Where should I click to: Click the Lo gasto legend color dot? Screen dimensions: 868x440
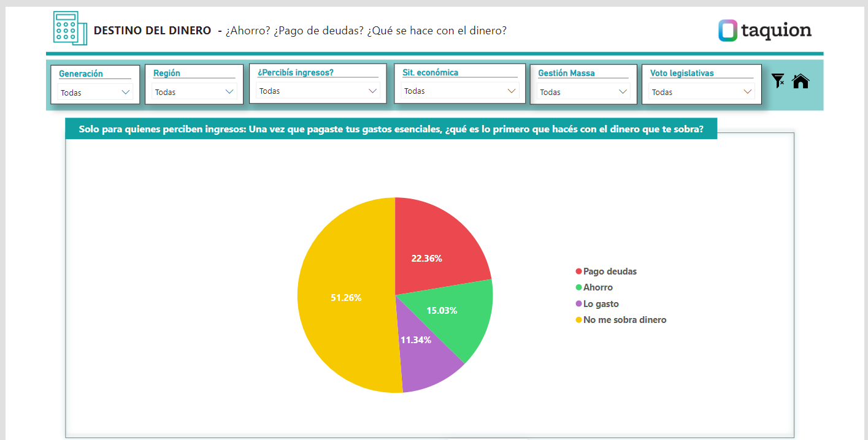pyautogui.click(x=578, y=304)
